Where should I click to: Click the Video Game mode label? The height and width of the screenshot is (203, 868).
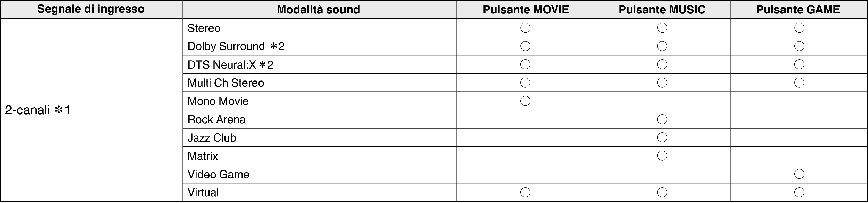tap(218, 174)
